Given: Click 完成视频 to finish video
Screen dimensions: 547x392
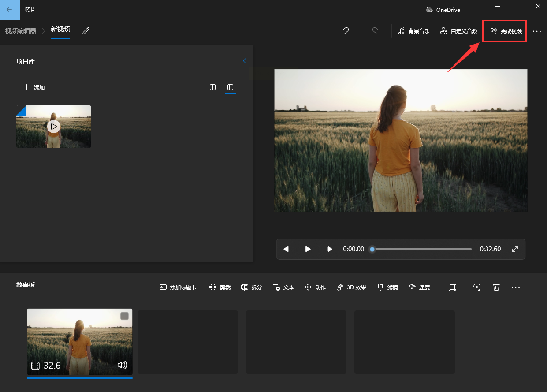Looking at the screenshot, I should point(506,31).
